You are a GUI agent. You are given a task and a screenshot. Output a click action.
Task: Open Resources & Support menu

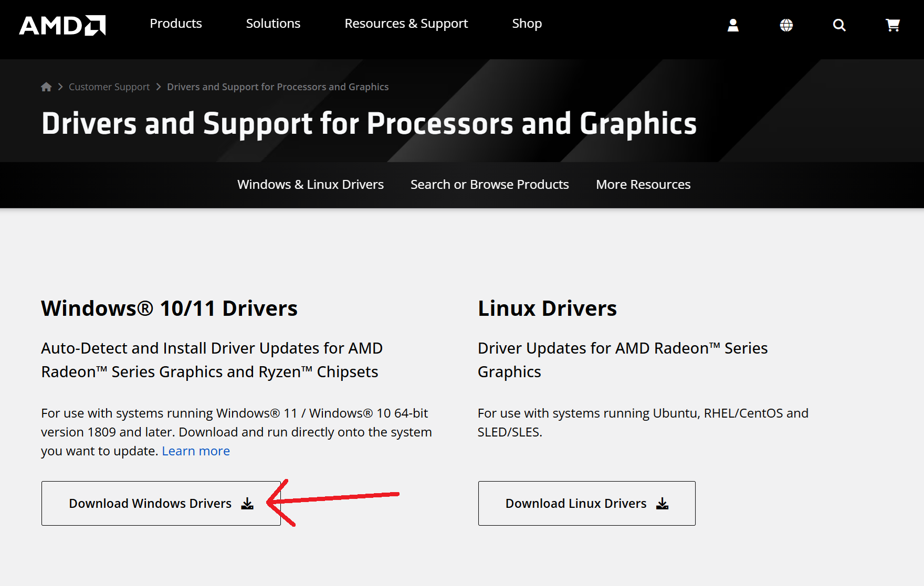(406, 24)
